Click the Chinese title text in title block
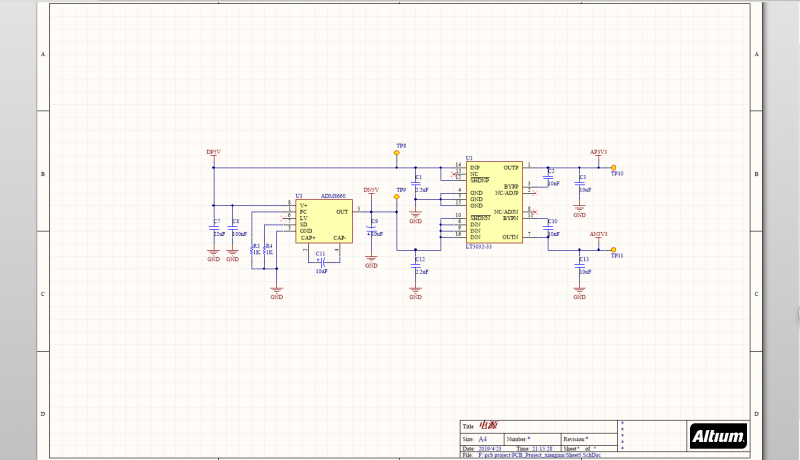The image size is (800, 460). pyautogui.click(x=488, y=425)
